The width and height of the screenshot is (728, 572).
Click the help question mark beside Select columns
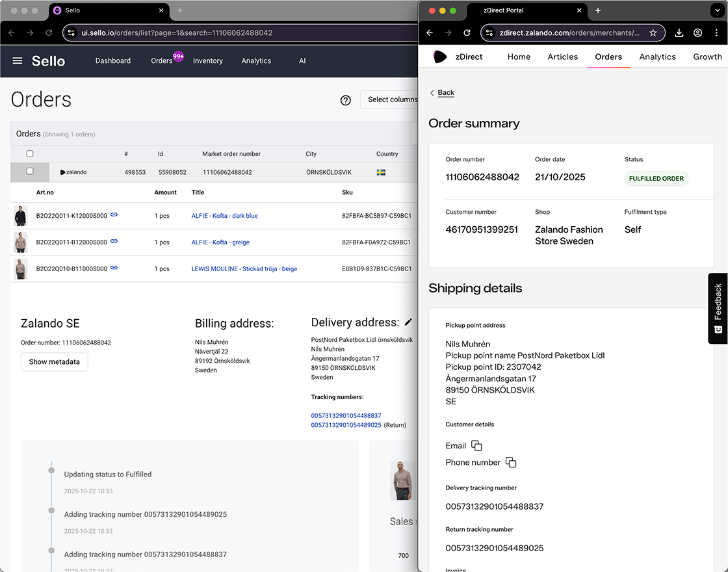345,99
